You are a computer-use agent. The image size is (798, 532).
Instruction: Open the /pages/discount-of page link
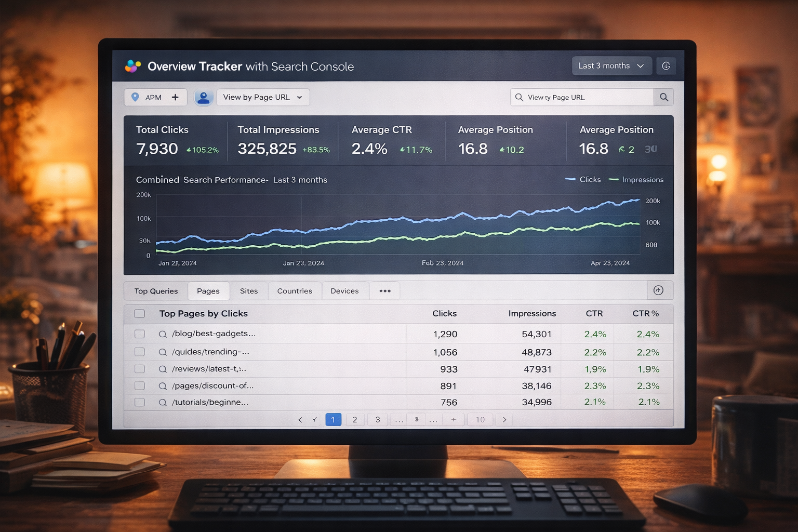(213, 386)
